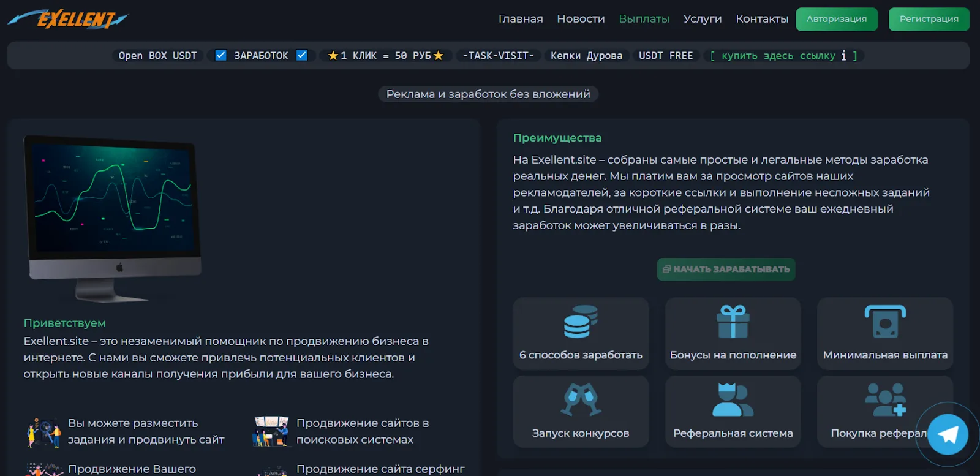Click the star after '50 РУБ'
This screenshot has width=980, height=476.
tap(439, 56)
